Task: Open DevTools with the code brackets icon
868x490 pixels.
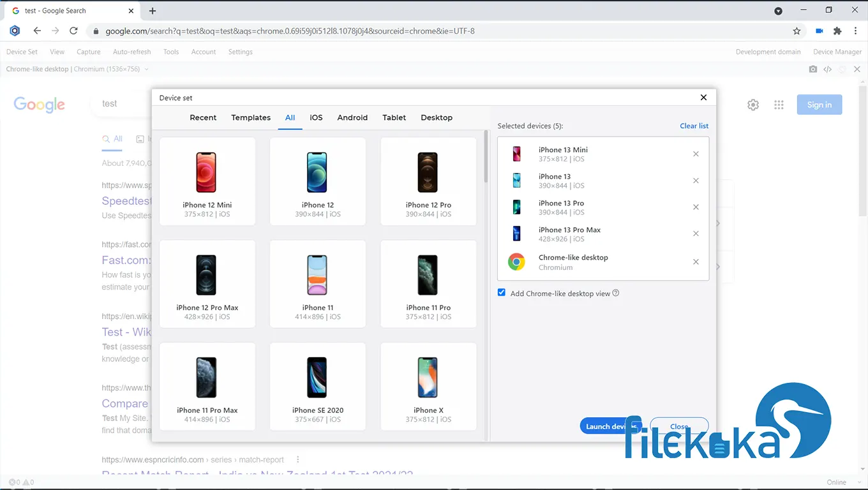Action: click(x=827, y=69)
